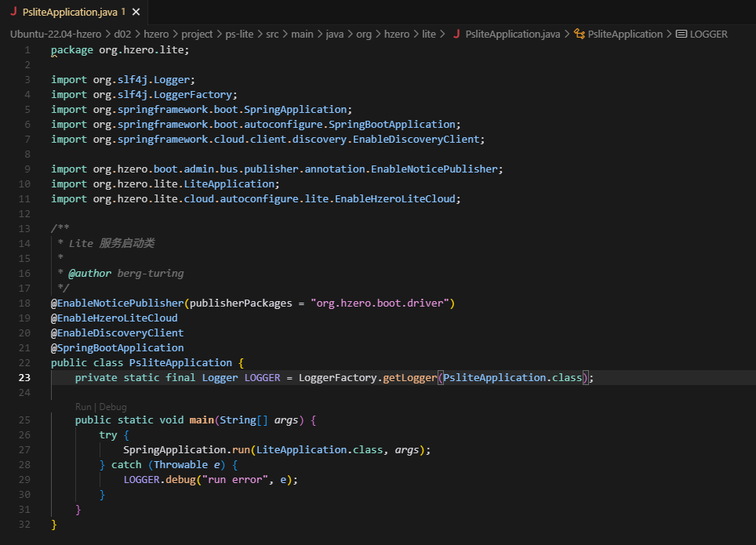Click the class symbol icon in breadcrumbs
Image resolution: width=756 pixels, height=545 pixels.
pos(580,35)
